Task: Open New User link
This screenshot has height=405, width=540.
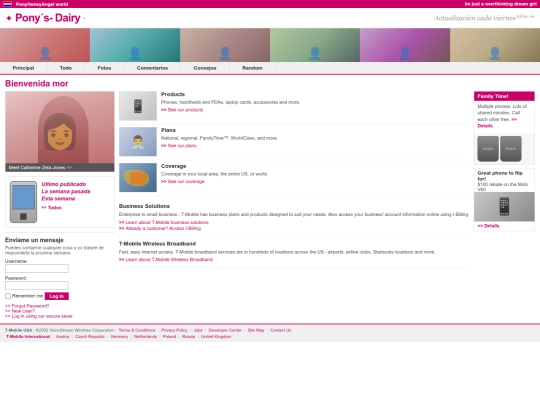Action: 20,311
